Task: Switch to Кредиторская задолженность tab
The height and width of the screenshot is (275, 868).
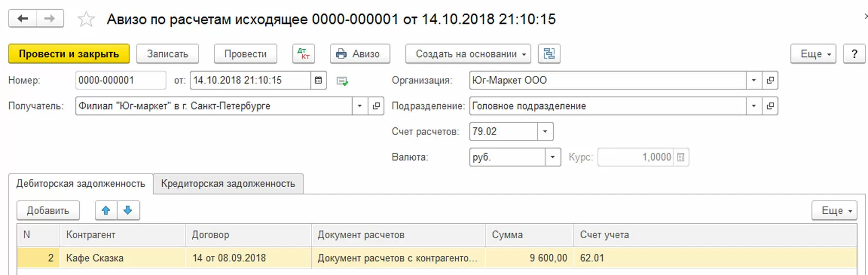Action: [x=228, y=184]
